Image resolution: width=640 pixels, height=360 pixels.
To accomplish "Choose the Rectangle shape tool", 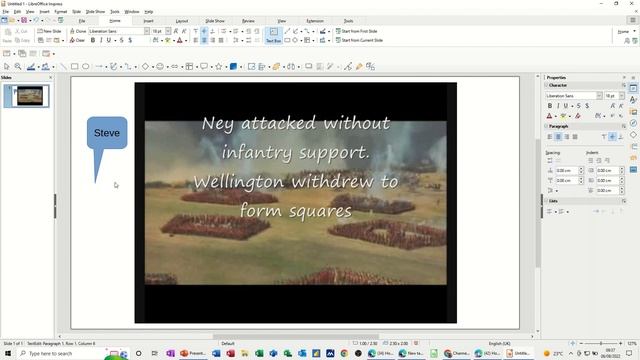I will pos(74,66).
